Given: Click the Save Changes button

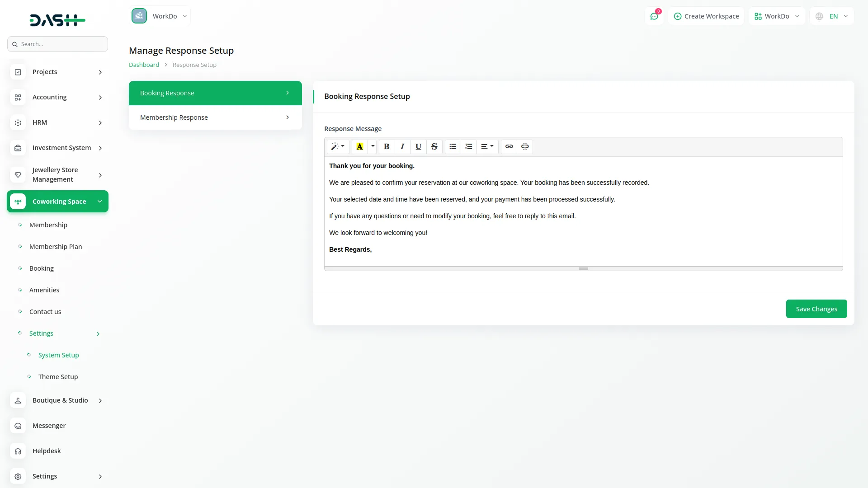Looking at the screenshot, I should tap(816, 309).
